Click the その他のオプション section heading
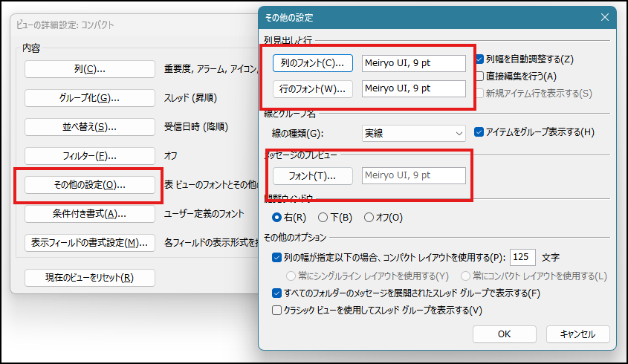Screen dimensions: 628x364 pos(295,238)
